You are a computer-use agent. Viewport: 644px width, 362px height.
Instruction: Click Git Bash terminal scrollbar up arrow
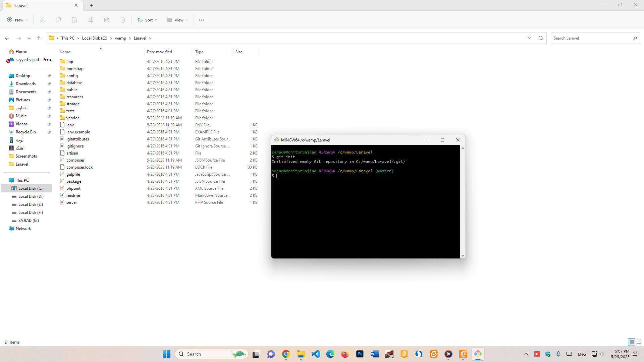(463, 148)
